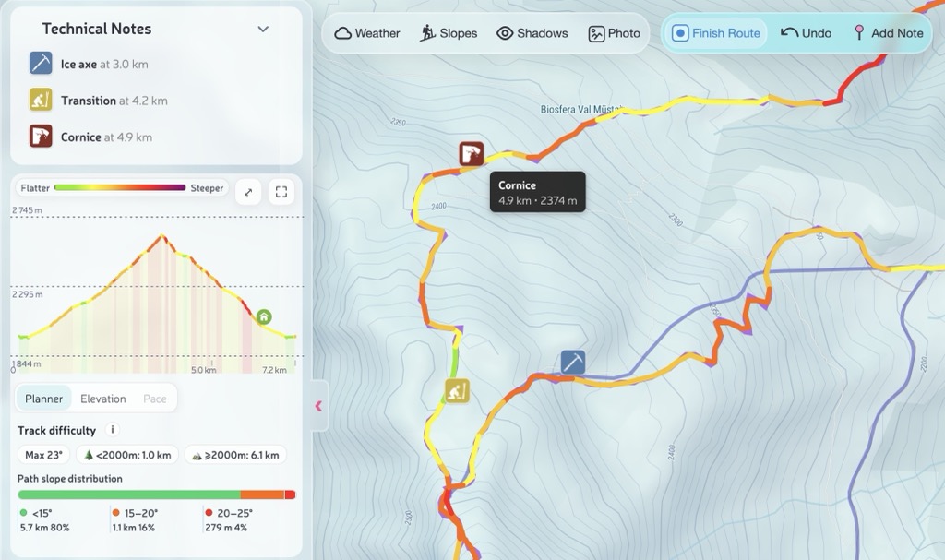Viewport: 945px width, 560px height.
Task: Click the Cornice marker on the map
Action: 472,153
